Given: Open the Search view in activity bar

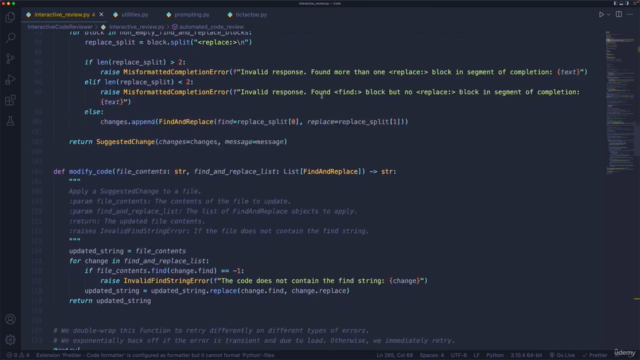Looking at the screenshot, I should click(10, 38).
